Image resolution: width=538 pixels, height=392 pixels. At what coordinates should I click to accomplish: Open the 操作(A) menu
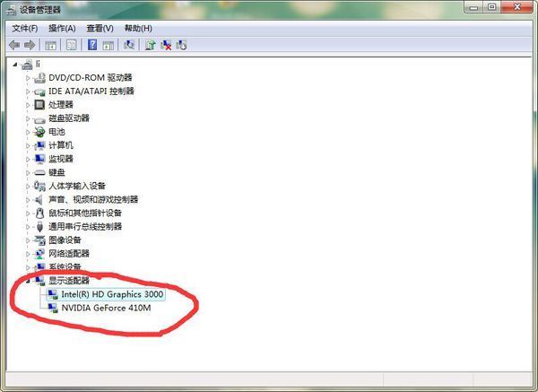[63, 28]
